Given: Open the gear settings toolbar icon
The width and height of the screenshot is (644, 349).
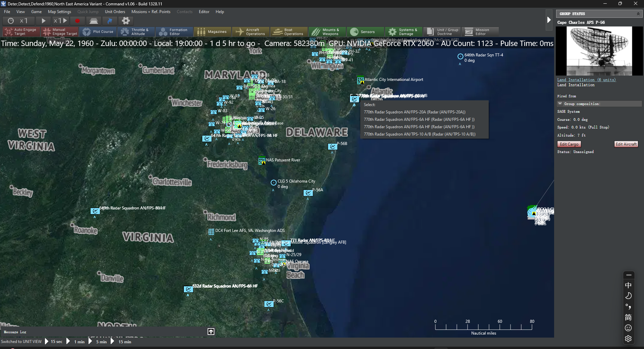Looking at the screenshot, I should (x=126, y=21).
